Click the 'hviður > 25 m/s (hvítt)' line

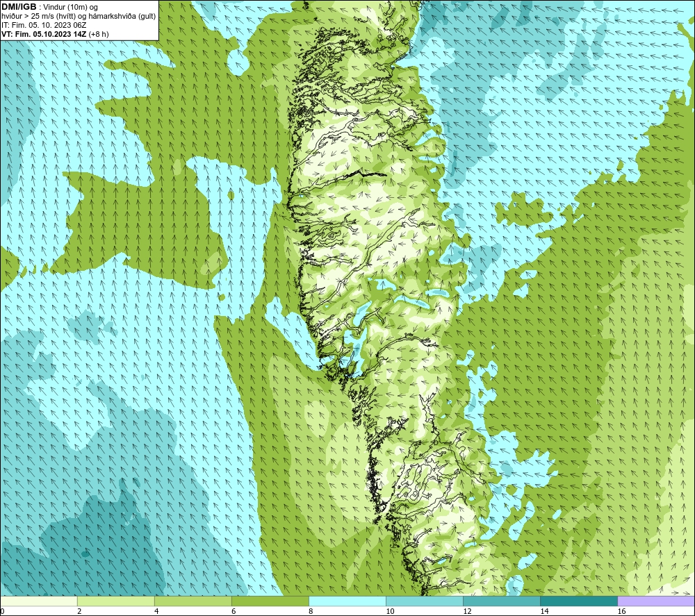click(x=79, y=17)
